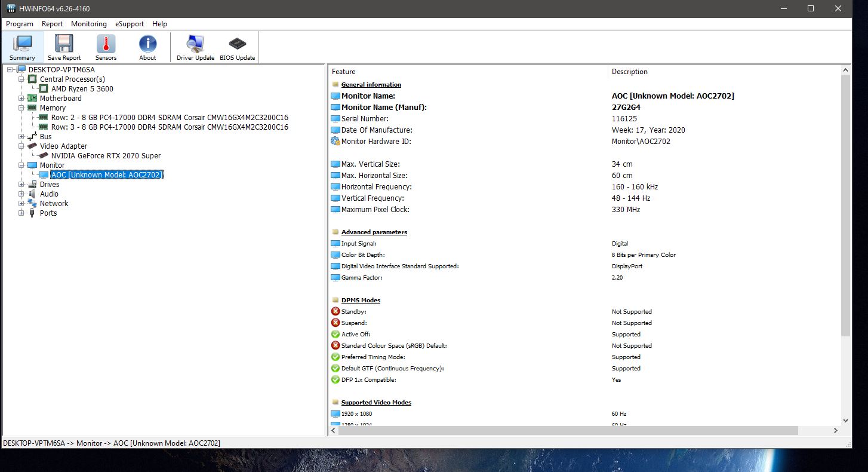Collapse the DESKTOP-VPTM6SA root node
This screenshot has height=472, width=868.
(x=10, y=69)
